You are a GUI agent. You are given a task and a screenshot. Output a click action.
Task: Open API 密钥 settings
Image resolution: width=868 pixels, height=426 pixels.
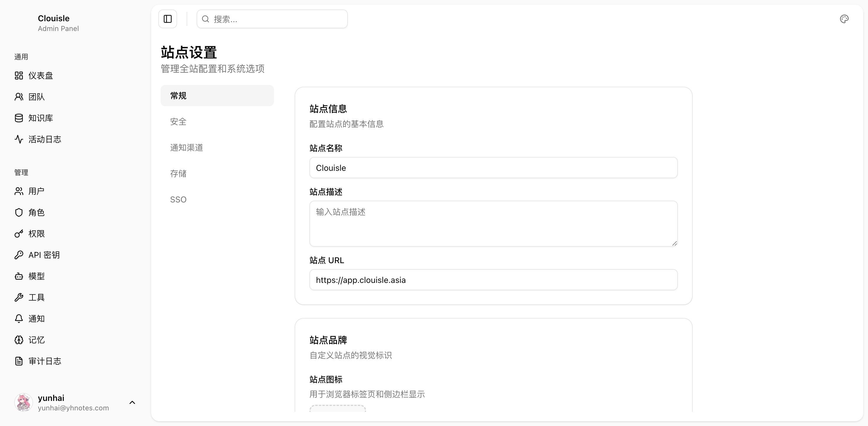[x=43, y=255]
